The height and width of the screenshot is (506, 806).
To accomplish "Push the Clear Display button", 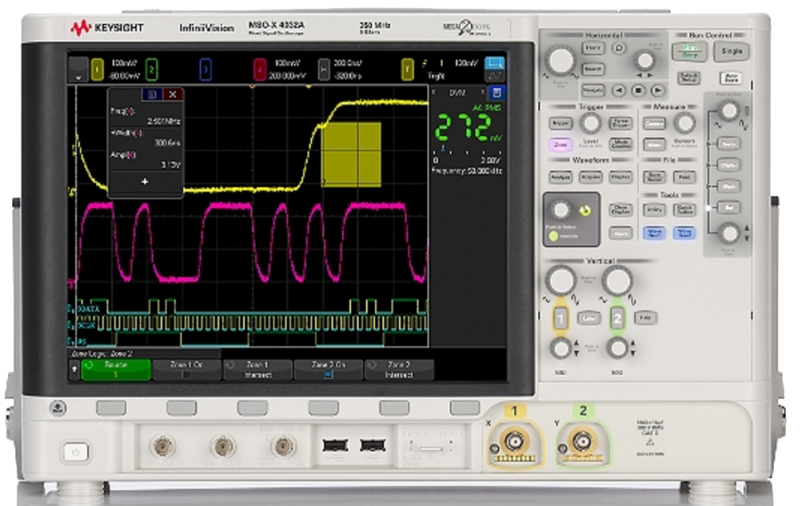I will [620, 210].
